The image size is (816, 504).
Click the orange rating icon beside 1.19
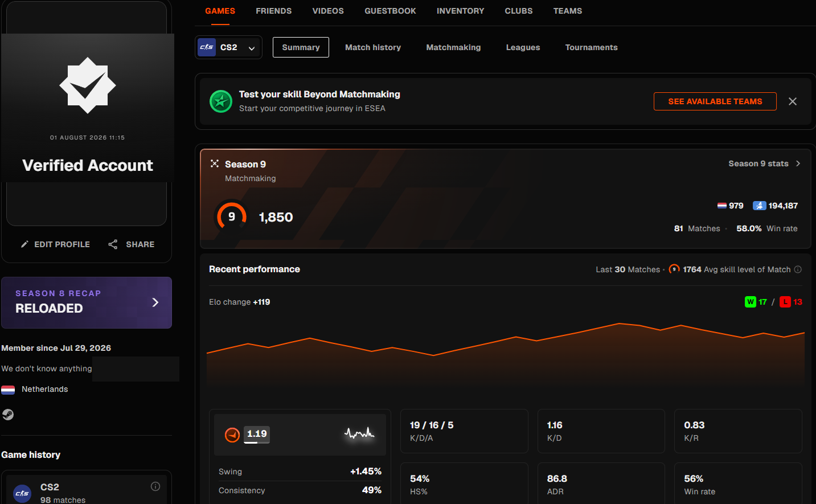[232, 435]
